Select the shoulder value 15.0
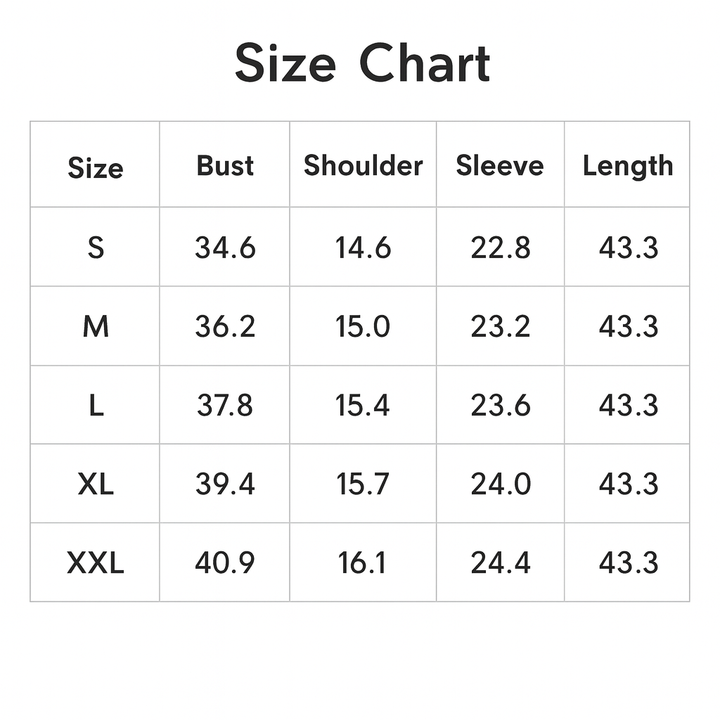The image size is (720, 720). 363,326
